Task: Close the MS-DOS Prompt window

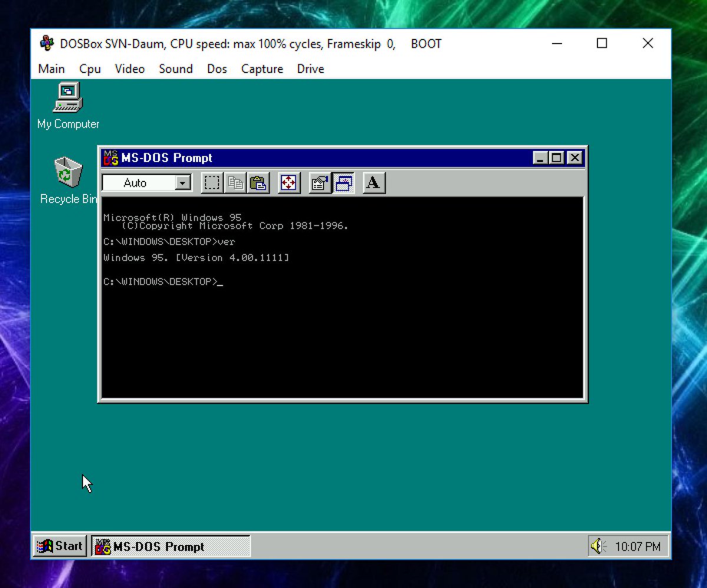Action: click(575, 158)
